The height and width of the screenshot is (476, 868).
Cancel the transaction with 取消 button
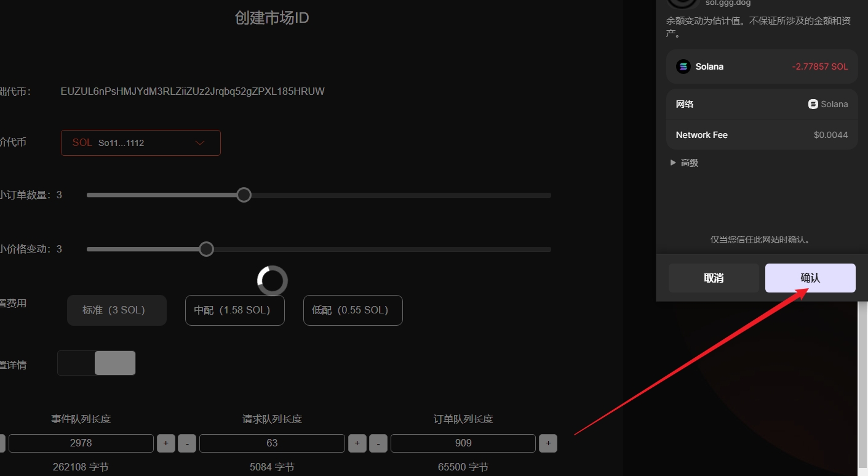point(714,278)
